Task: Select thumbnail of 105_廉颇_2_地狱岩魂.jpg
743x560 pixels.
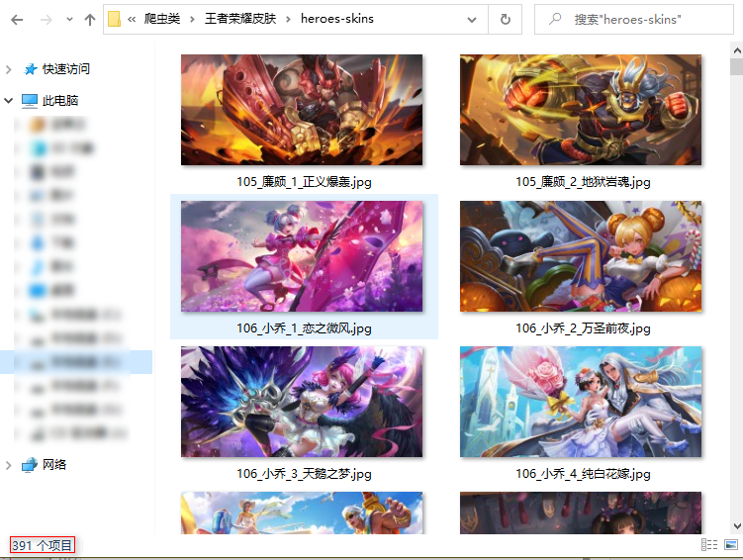Action: tap(581, 110)
